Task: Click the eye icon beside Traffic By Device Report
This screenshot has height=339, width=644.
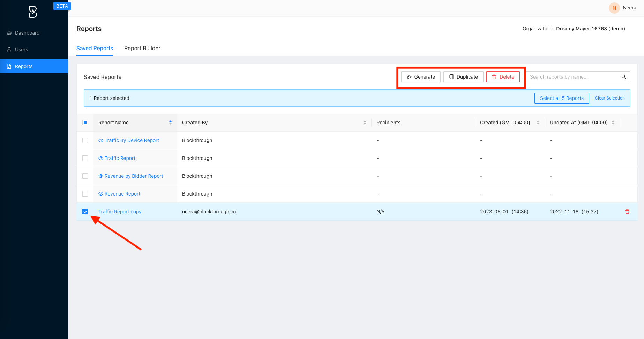Action: (x=101, y=140)
